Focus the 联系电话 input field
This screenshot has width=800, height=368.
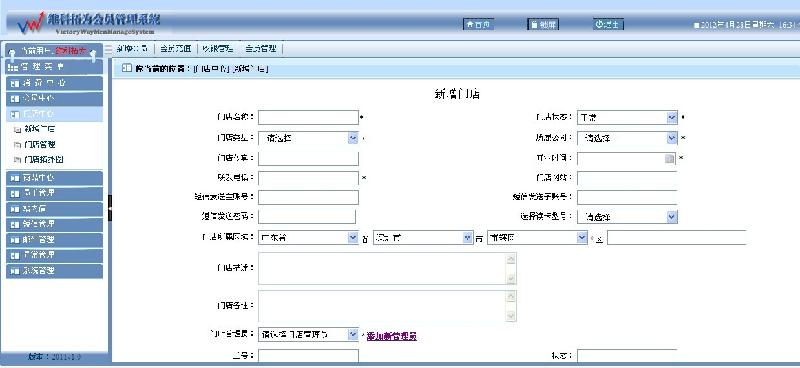[308, 178]
